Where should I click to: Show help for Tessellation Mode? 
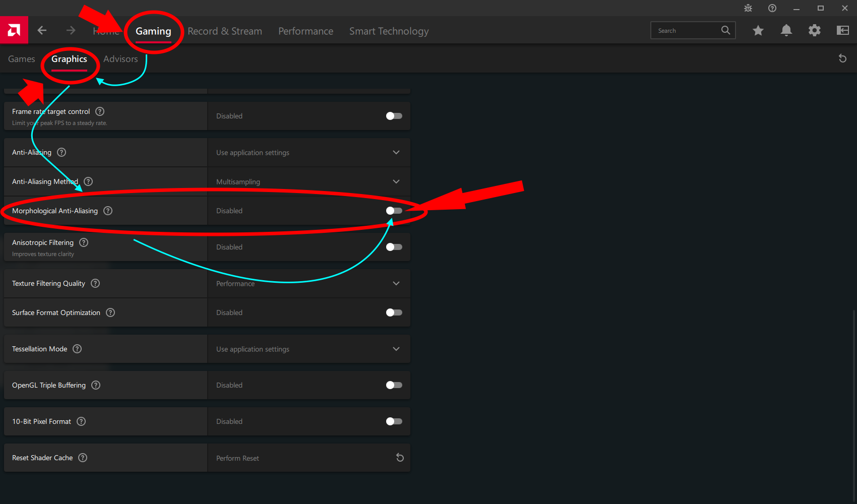[x=77, y=349]
